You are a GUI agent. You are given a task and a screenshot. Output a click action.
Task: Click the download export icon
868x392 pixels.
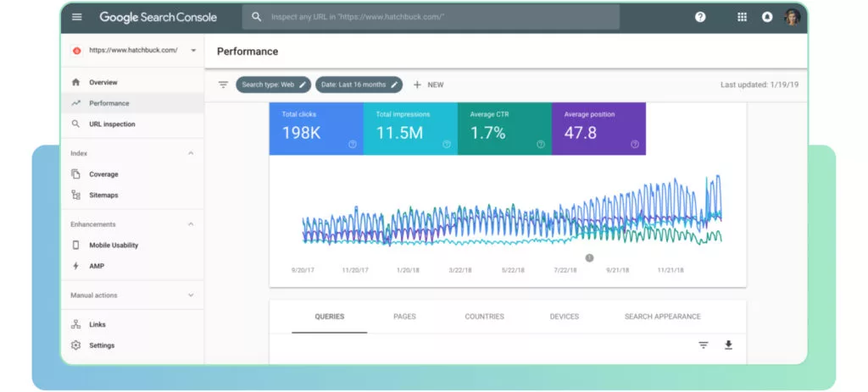pyautogui.click(x=728, y=345)
